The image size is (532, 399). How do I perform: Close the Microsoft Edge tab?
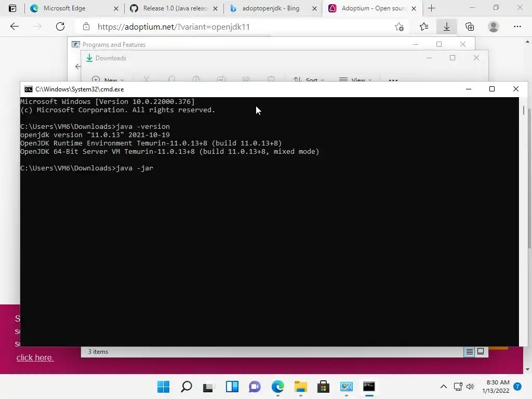click(116, 8)
